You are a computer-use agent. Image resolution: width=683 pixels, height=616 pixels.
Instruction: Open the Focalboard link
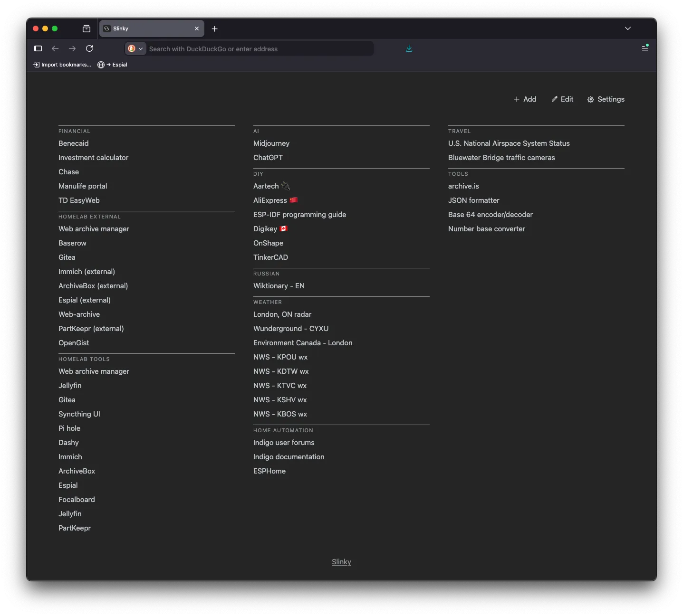tap(77, 500)
